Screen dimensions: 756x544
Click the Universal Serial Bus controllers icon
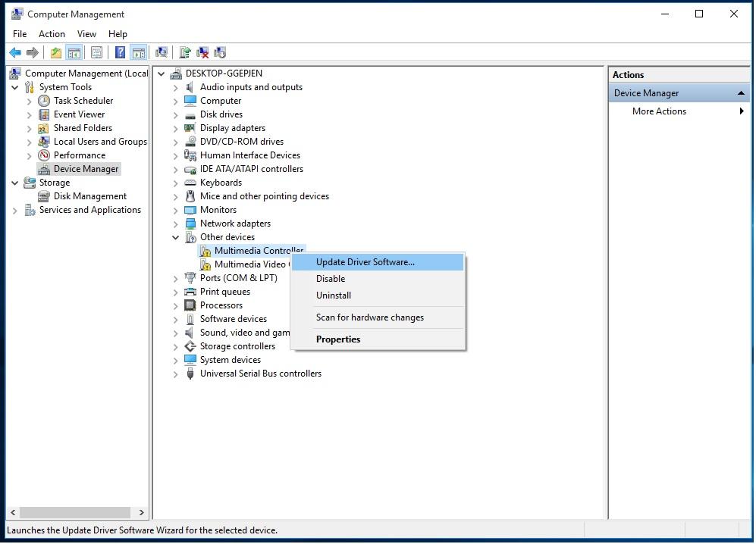190,374
